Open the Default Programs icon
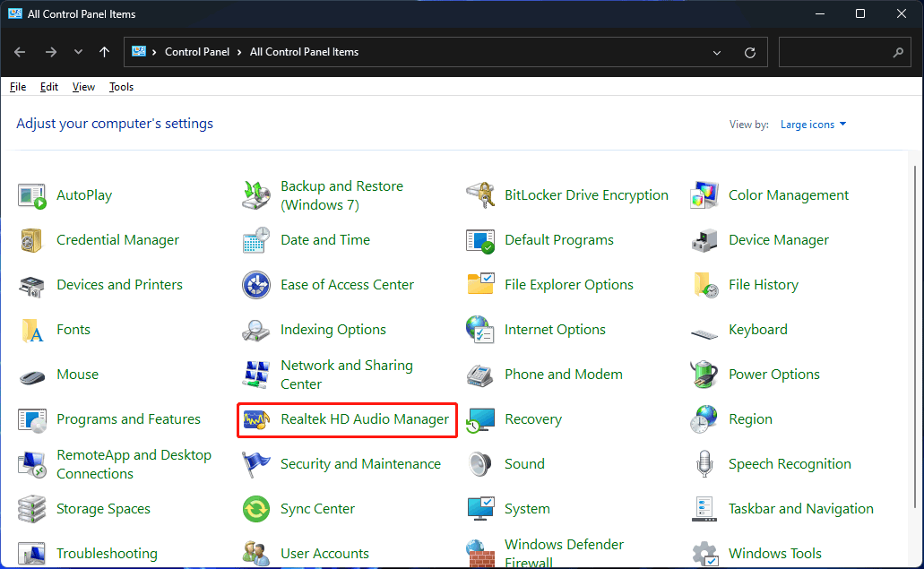Screen dimensions: 924x569 click(x=480, y=240)
